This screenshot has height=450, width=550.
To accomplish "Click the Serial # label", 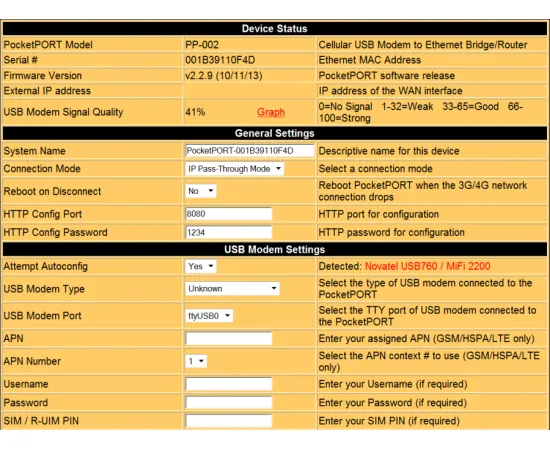I will click(20, 60).
